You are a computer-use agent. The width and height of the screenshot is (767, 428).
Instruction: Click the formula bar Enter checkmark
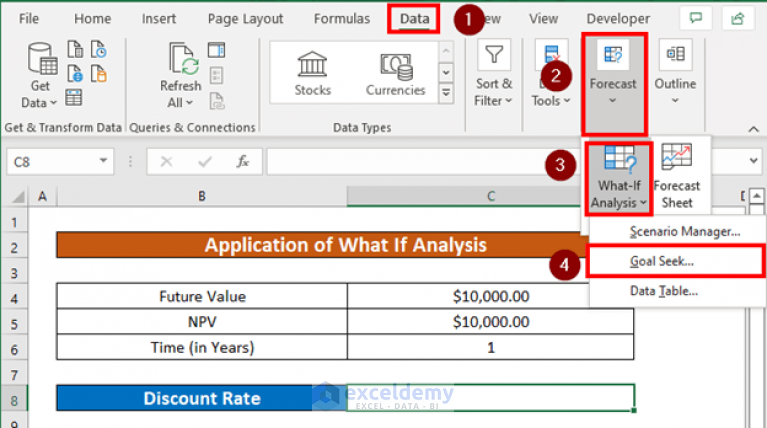click(204, 161)
